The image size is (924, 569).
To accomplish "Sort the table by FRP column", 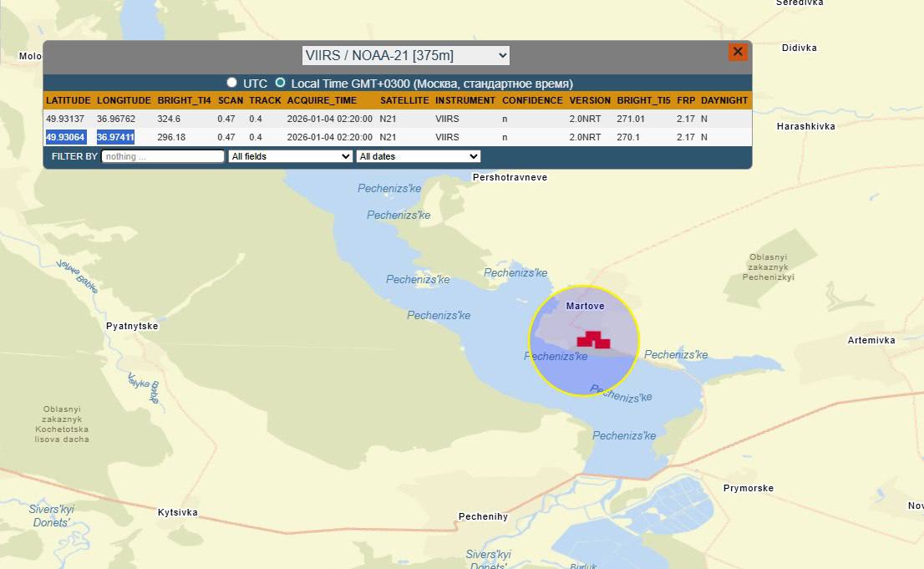I will (685, 100).
